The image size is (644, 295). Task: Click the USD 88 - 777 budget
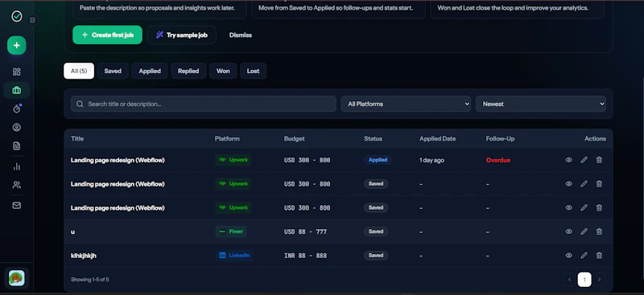[x=305, y=231]
